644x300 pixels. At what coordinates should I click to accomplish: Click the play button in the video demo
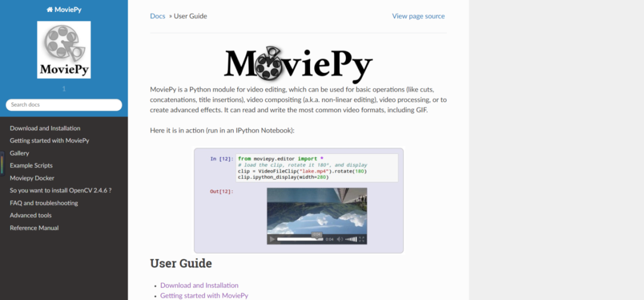click(x=272, y=239)
